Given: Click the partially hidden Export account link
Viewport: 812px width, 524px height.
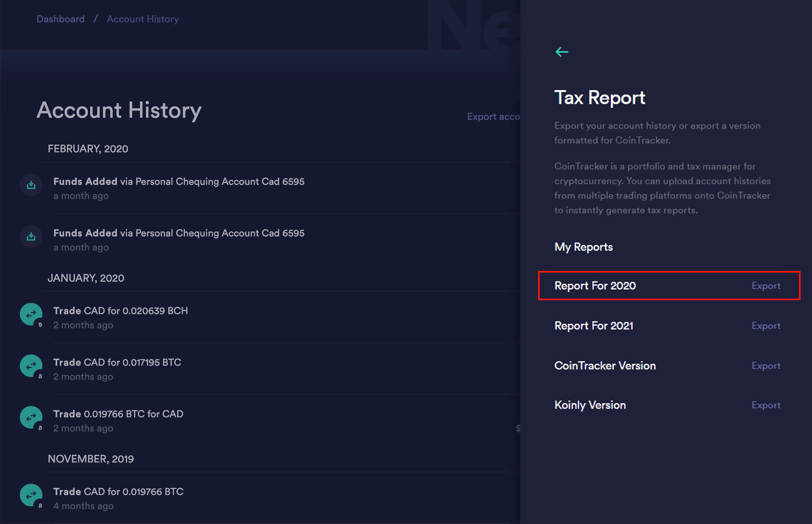Looking at the screenshot, I should (x=494, y=116).
